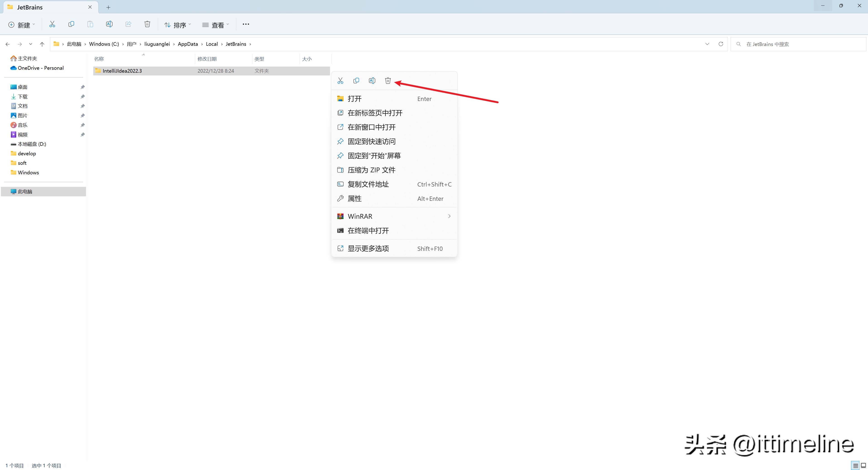Select the IntelliJIdea2022.3 folder row
This screenshot has height=470, width=868.
[x=211, y=71]
